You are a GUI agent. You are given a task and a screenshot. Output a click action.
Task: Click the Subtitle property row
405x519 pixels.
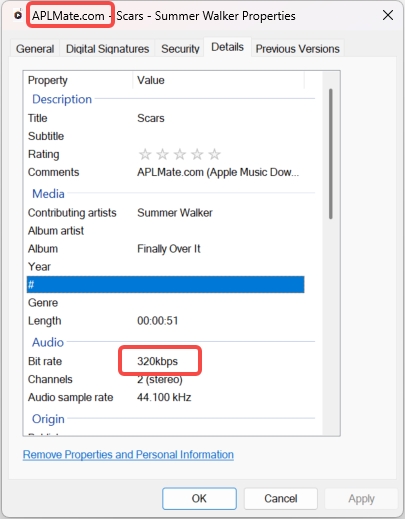(x=165, y=136)
